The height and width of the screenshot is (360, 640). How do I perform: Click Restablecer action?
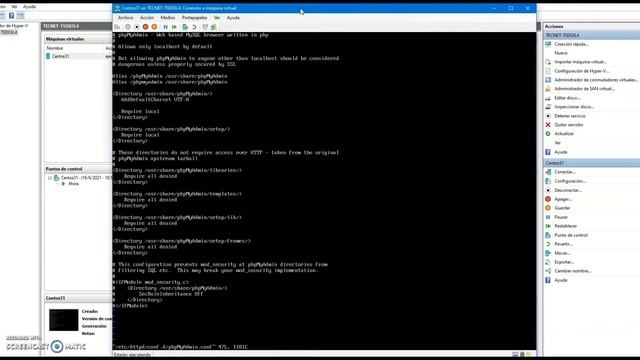pos(565,226)
